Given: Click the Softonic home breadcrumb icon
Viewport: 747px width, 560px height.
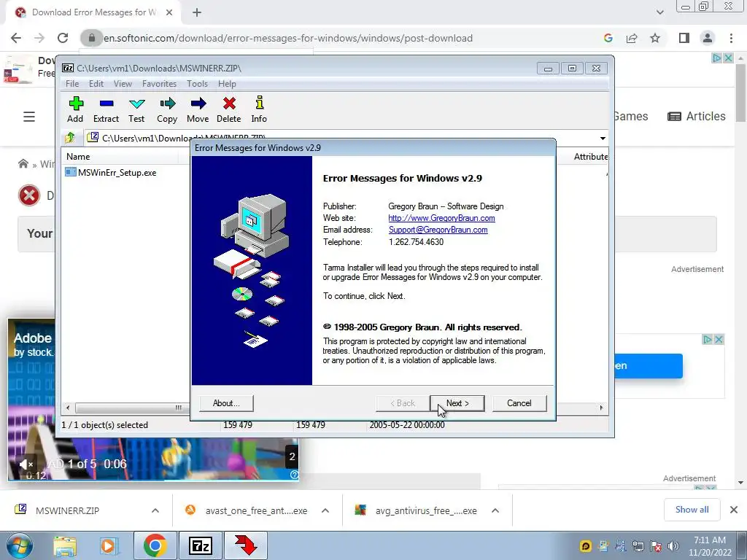Looking at the screenshot, I should tap(23, 164).
